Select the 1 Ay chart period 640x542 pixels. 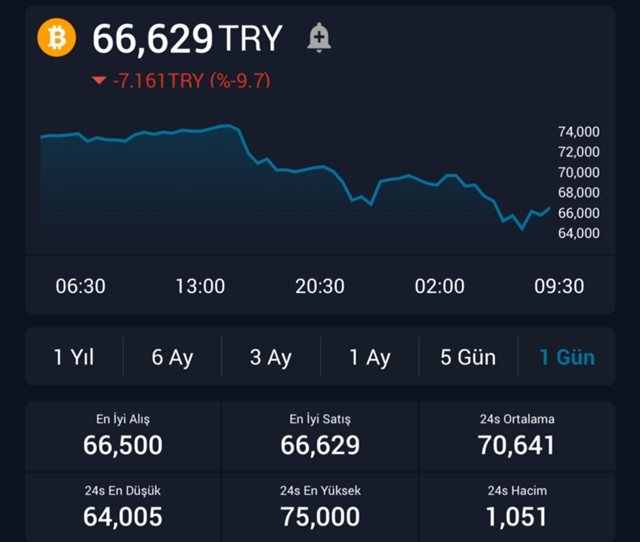[x=369, y=357]
